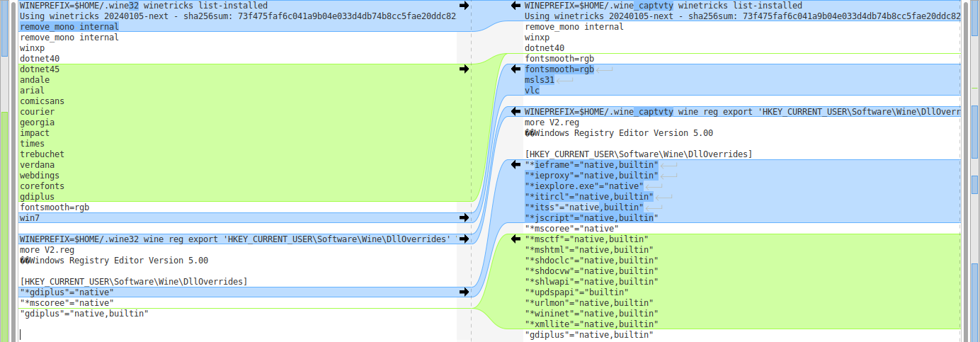The image size is (980, 342).
Task: Click the msls31 line in the right pane
Action: click(540, 80)
